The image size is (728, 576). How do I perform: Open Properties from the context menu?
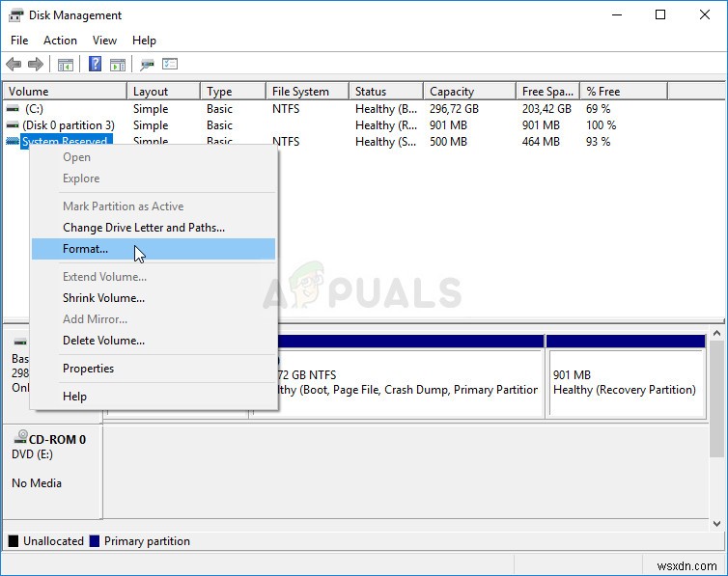click(x=154, y=369)
